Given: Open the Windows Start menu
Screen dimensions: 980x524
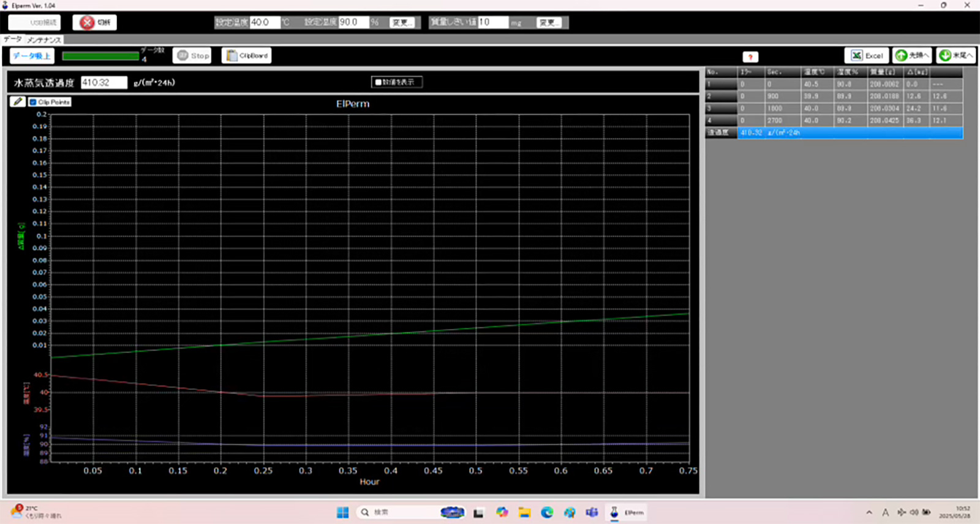Looking at the screenshot, I should [342, 512].
